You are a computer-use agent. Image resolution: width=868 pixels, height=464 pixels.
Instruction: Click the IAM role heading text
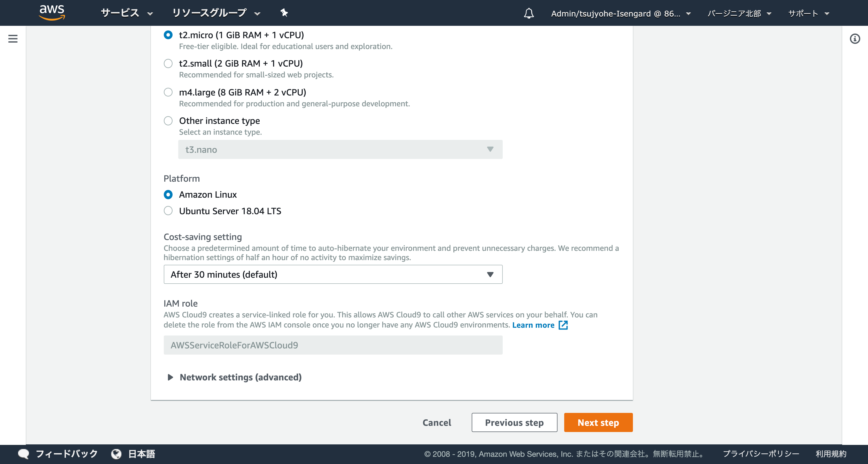click(181, 303)
